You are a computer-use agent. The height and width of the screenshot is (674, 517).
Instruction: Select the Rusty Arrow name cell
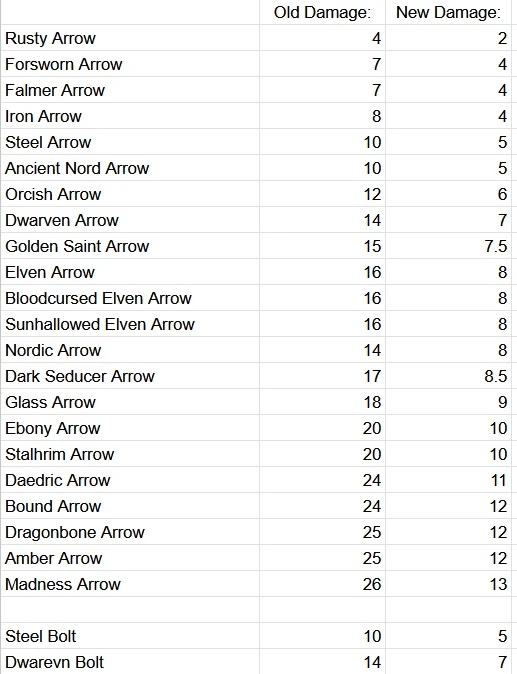tap(130, 38)
